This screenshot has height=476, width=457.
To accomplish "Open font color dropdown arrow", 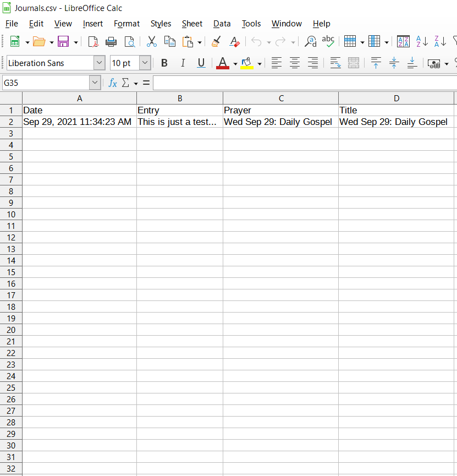I will [x=235, y=64].
